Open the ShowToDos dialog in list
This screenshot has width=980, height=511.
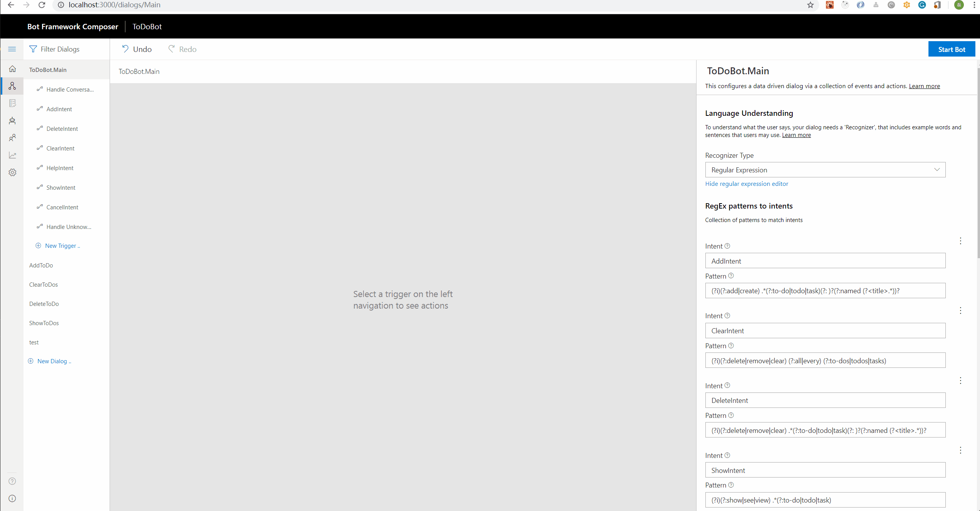[44, 323]
